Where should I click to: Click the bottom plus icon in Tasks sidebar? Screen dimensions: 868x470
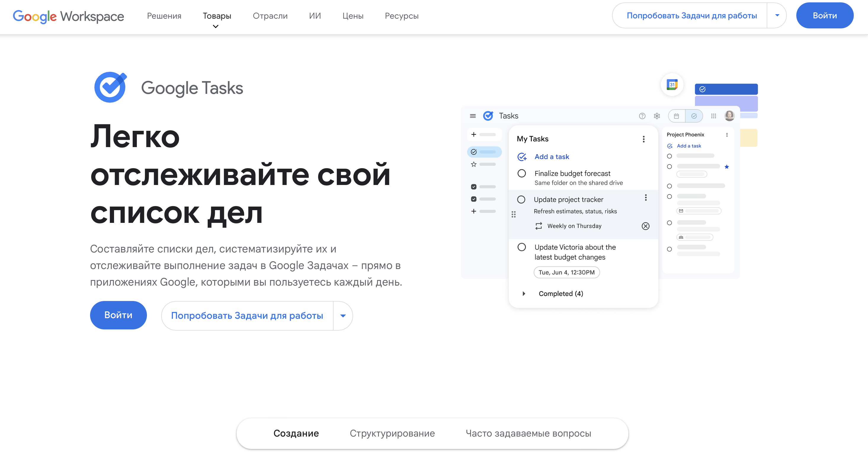point(474,211)
